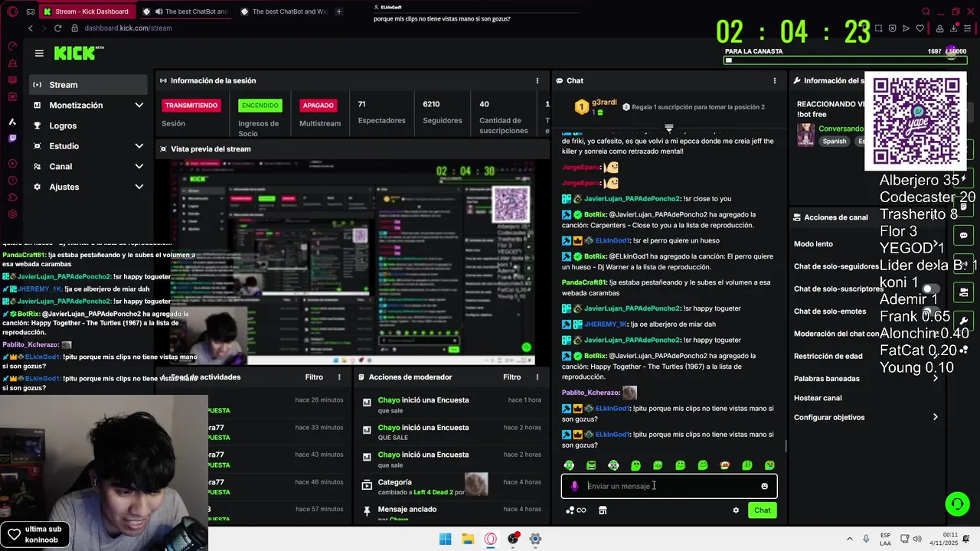Open Filtro in Feed de actividades
The image size is (980, 551).
click(314, 377)
